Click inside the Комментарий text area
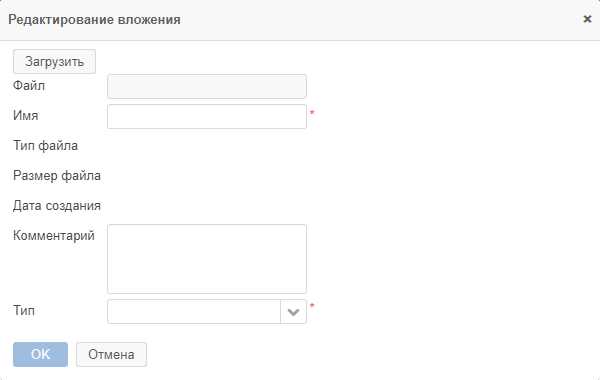 click(x=207, y=259)
